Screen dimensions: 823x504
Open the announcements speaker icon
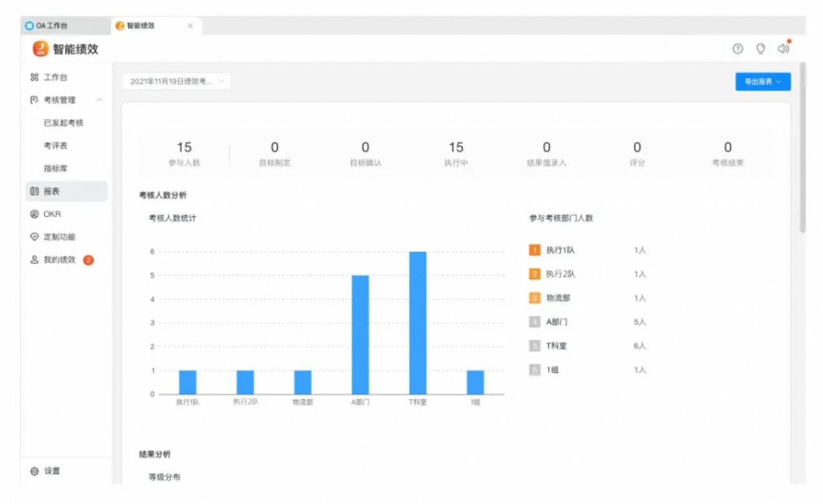tap(783, 48)
